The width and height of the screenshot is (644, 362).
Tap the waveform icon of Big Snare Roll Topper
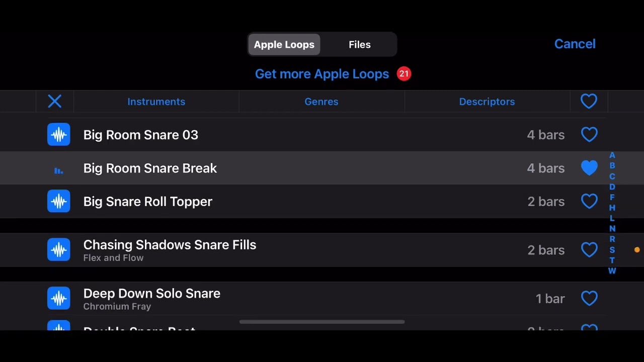[x=59, y=201]
